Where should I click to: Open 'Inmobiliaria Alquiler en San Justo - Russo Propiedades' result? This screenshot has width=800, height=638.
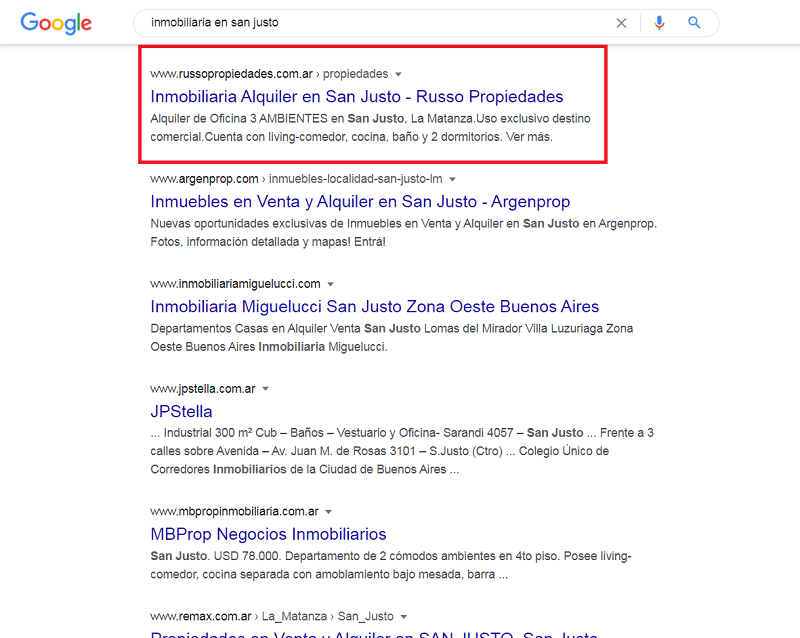[357, 96]
